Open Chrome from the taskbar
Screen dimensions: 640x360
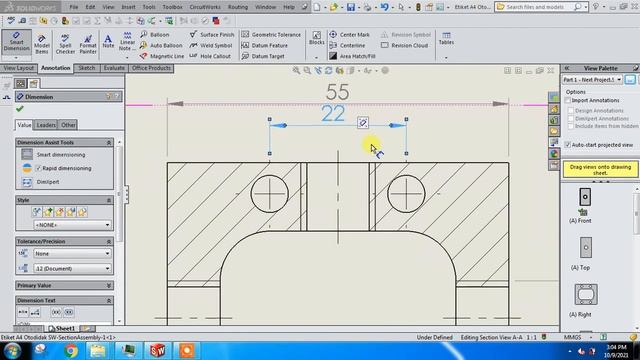coord(71,351)
